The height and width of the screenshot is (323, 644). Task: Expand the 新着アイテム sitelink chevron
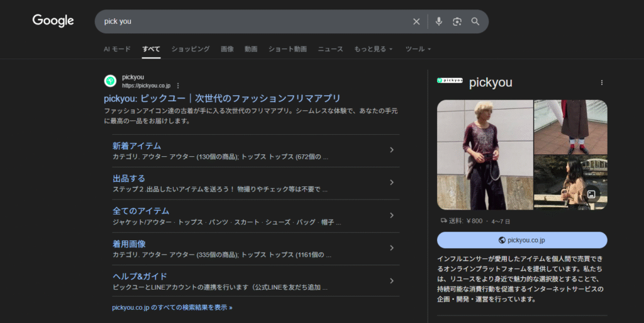391,150
